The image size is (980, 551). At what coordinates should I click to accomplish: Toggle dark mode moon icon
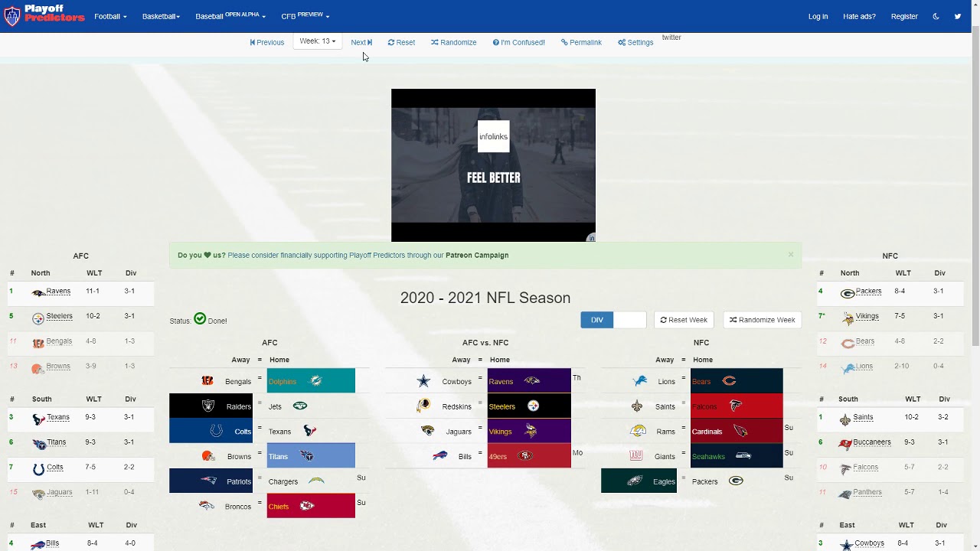click(x=936, y=16)
